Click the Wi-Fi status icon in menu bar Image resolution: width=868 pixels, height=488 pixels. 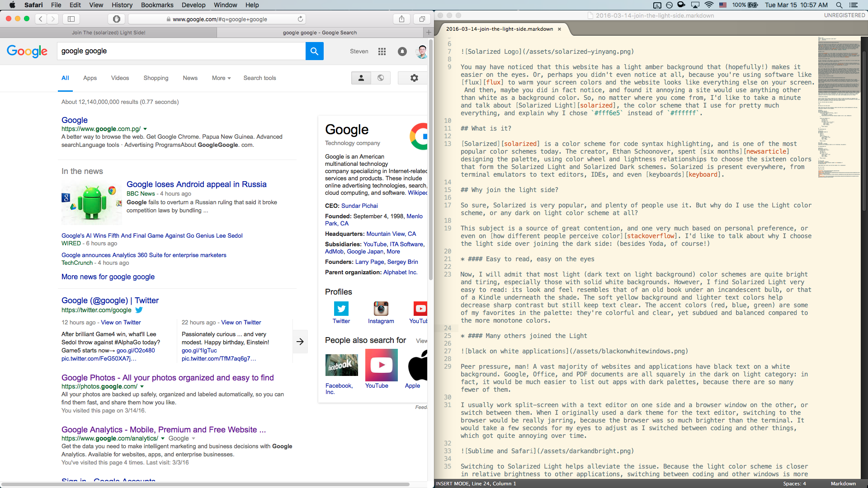point(709,5)
